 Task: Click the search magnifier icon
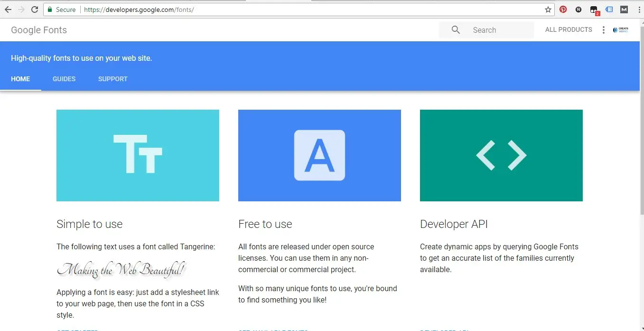[456, 30]
